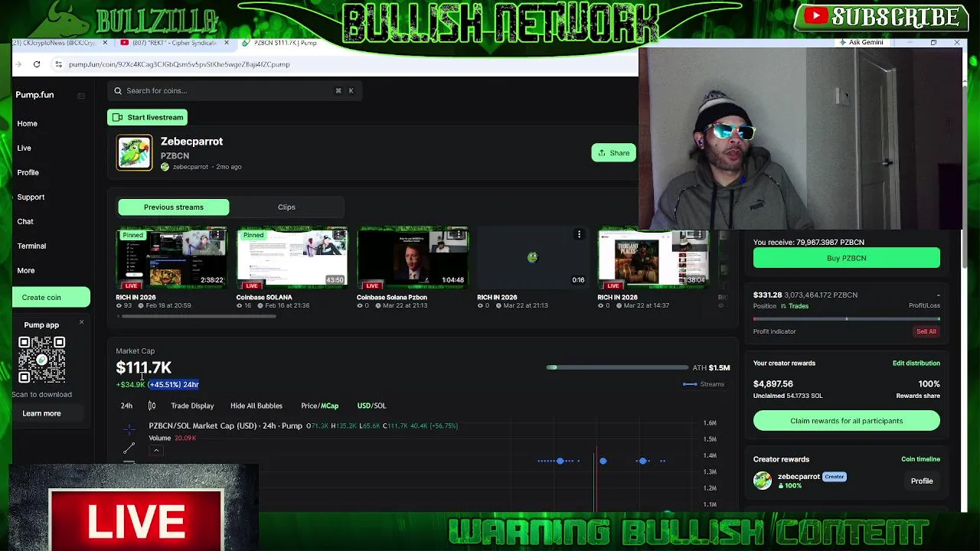This screenshot has height=551, width=980.
Task: Click the Start livestream button
Action: [x=148, y=117]
